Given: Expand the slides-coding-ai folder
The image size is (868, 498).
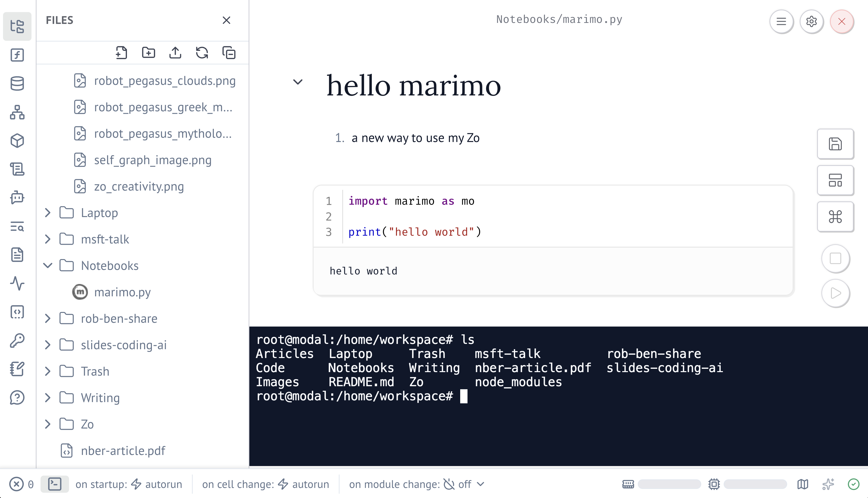Looking at the screenshot, I should [48, 345].
